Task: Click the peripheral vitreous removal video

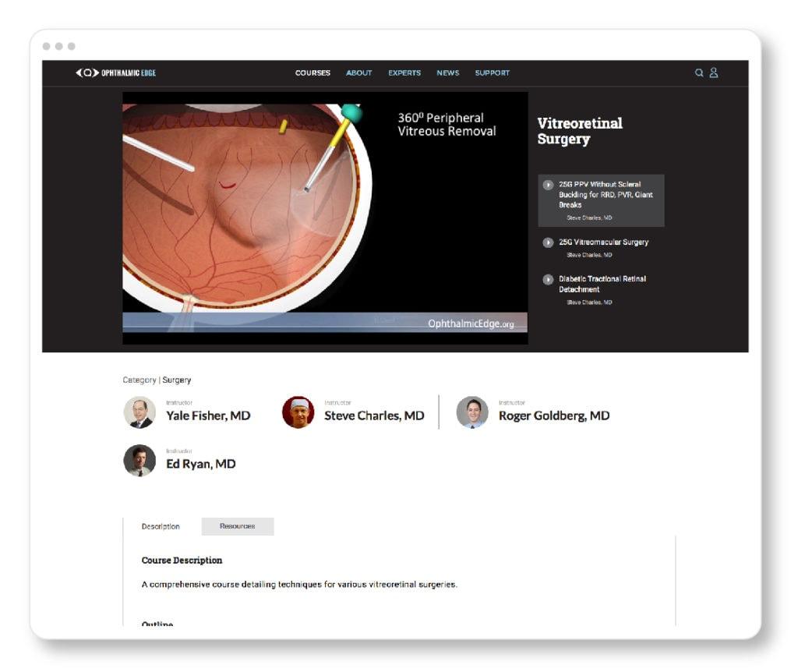Action: pyautogui.click(x=325, y=218)
